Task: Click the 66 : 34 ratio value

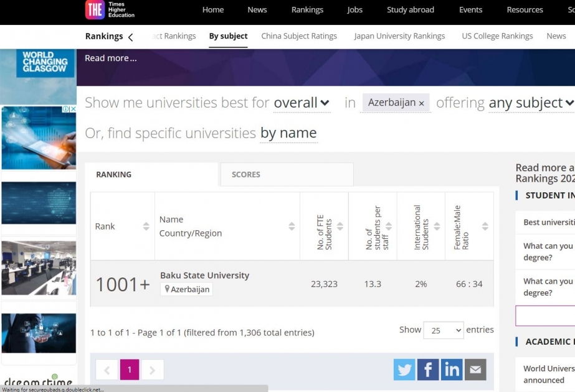Action: coord(469,284)
